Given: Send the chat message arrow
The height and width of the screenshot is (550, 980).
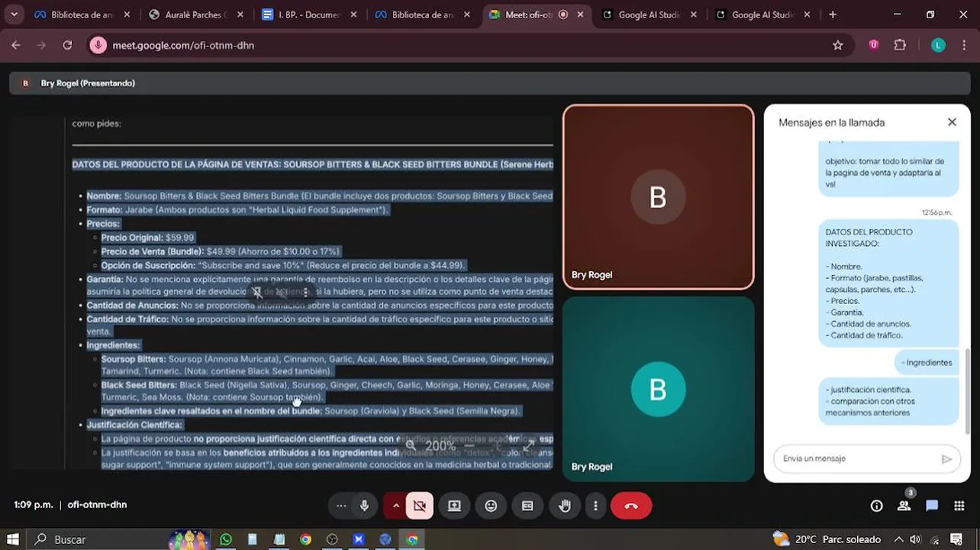Looking at the screenshot, I should pyautogui.click(x=946, y=459).
